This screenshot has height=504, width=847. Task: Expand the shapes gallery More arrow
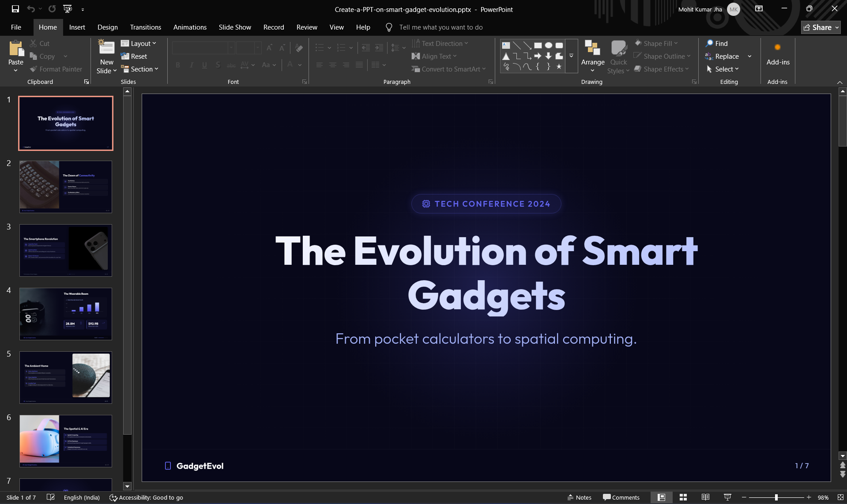[x=571, y=56]
